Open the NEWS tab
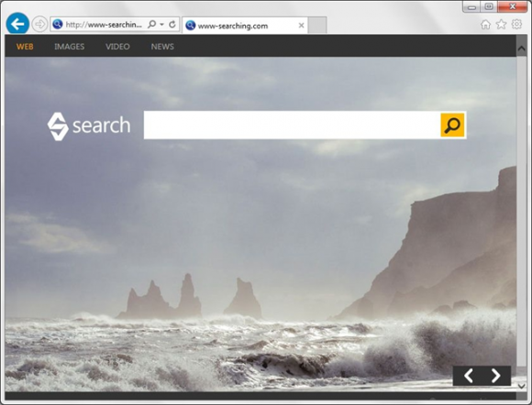This screenshot has width=532, height=405. (162, 47)
